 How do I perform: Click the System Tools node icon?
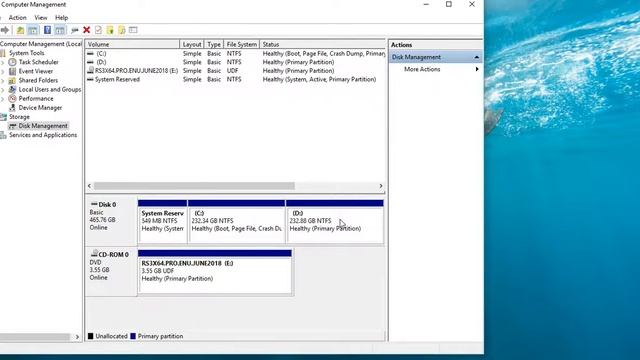(3, 53)
